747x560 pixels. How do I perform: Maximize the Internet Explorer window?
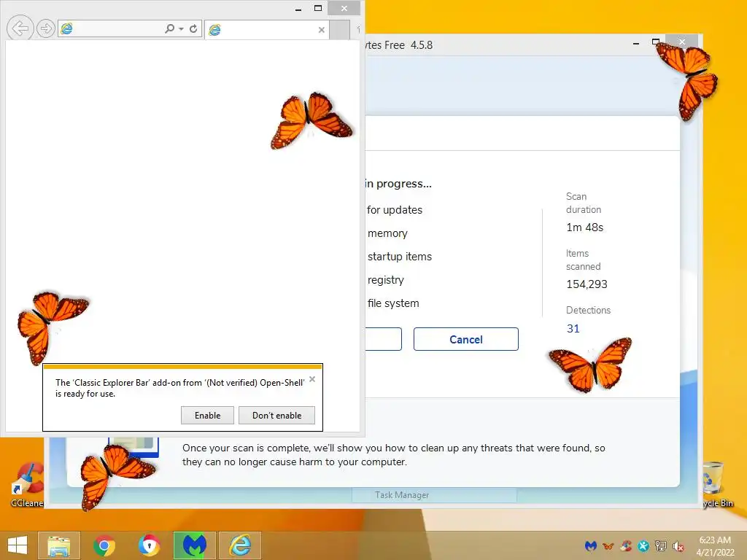point(318,8)
